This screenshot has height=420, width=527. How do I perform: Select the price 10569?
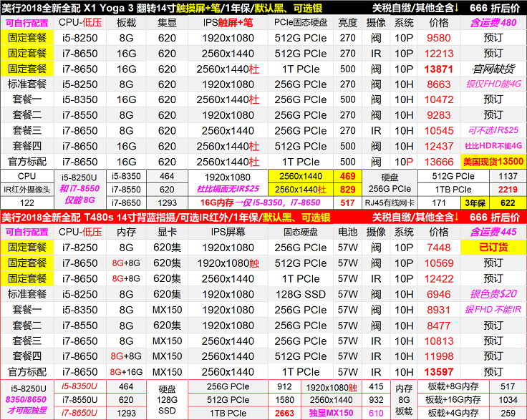point(439,263)
